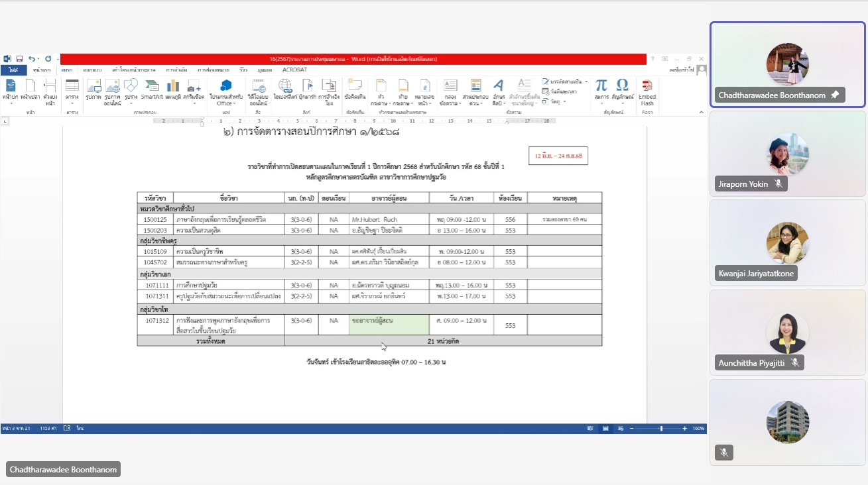Open the ACROBAT ribbon tab
The image size is (868, 485).
pyautogui.click(x=294, y=70)
